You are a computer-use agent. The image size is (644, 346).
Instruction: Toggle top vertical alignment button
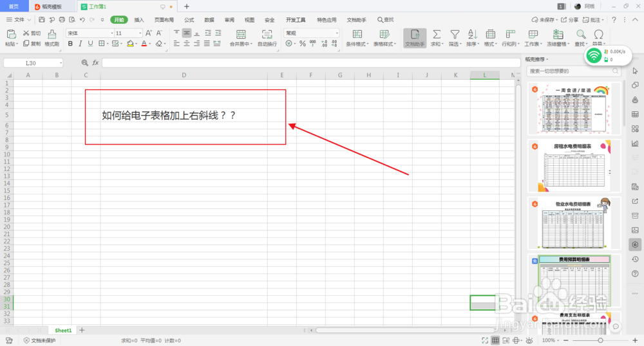coord(176,33)
